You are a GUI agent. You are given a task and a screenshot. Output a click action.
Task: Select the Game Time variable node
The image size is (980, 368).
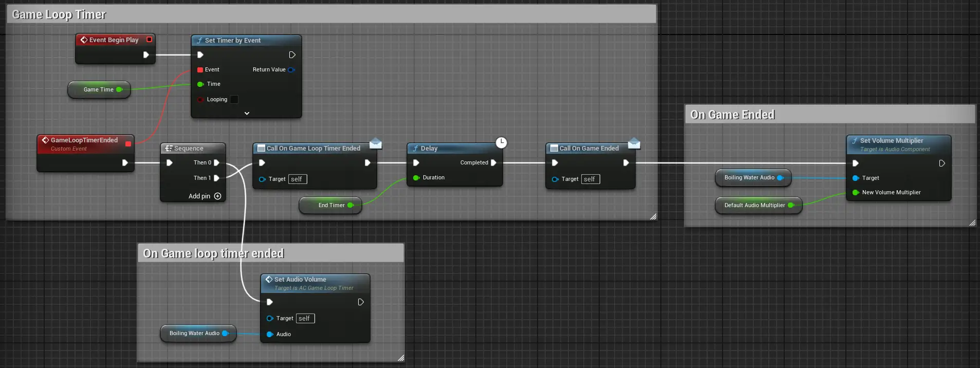tap(98, 89)
